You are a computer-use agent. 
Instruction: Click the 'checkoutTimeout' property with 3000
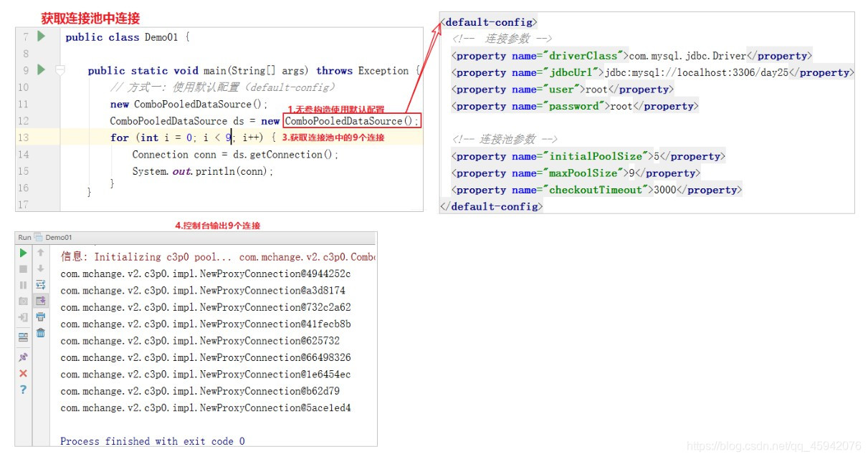pyautogui.click(x=596, y=190)
